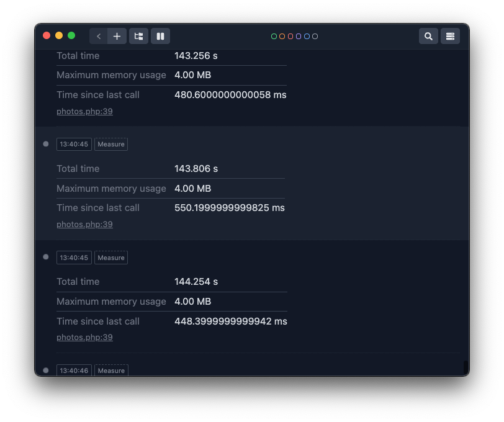Select the 143.256 s total time value
The height and width of the screenshot is (422, 504).
[196, 56]
